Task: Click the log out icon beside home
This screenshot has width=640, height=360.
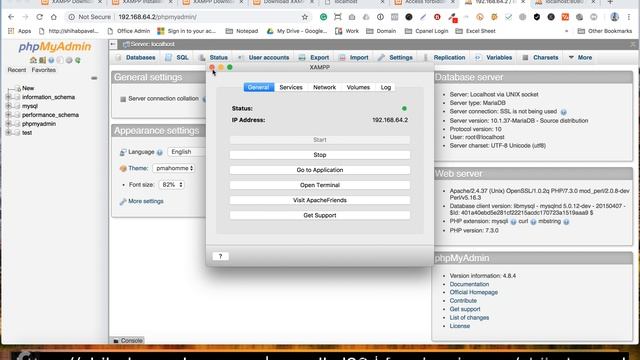Action: click(x=42, y=60)
